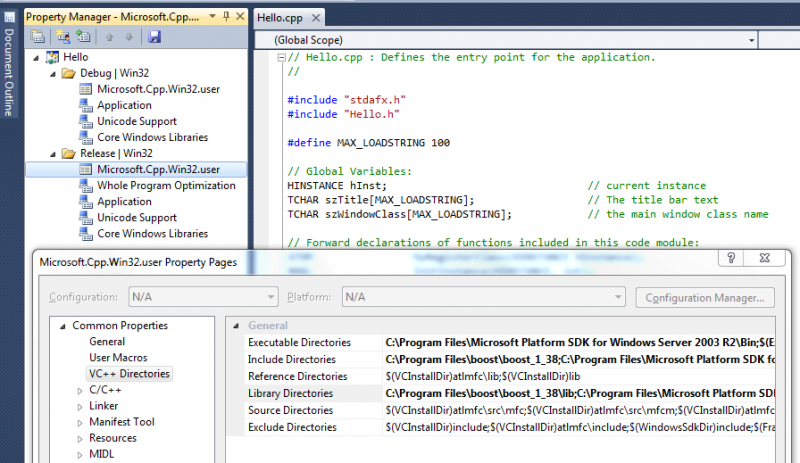800x463 pixels.
Task: Select General under Common Properties
Action: click(107, 342)
